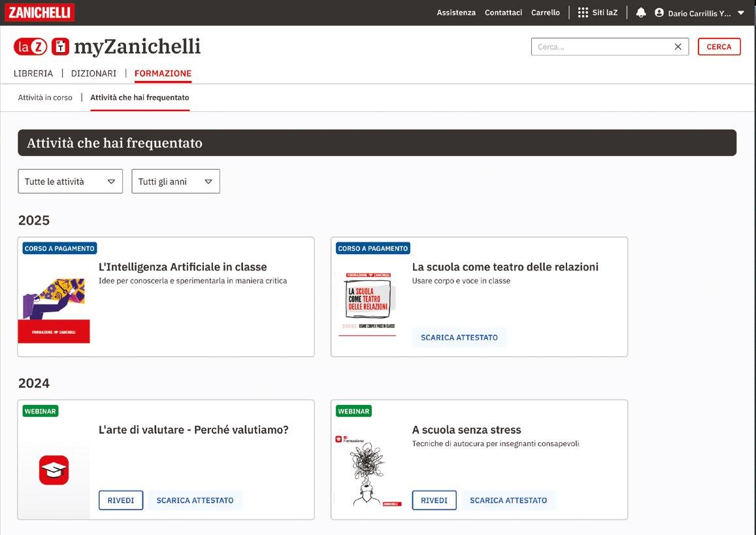Click the Zanichelli red logo
The height and width of the screenshot is (535, 756).
click(40, 12)
